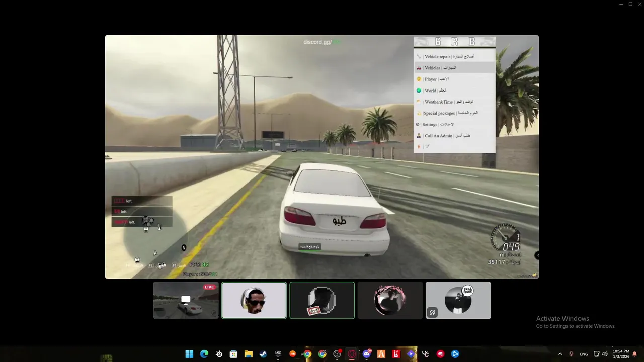Open the blue round icon at taskbar end
Screen dimensions: 644x362
[x=455, y=354]
